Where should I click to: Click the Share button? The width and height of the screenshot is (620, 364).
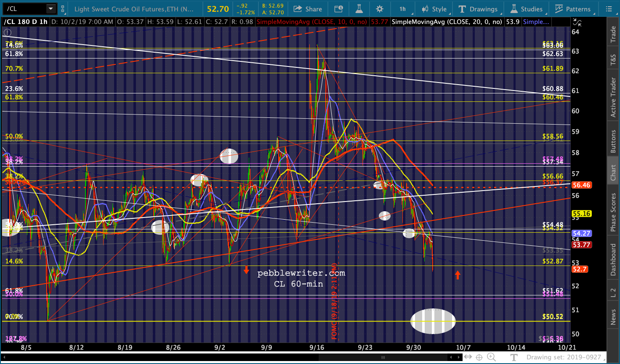(x=308, y=9)
